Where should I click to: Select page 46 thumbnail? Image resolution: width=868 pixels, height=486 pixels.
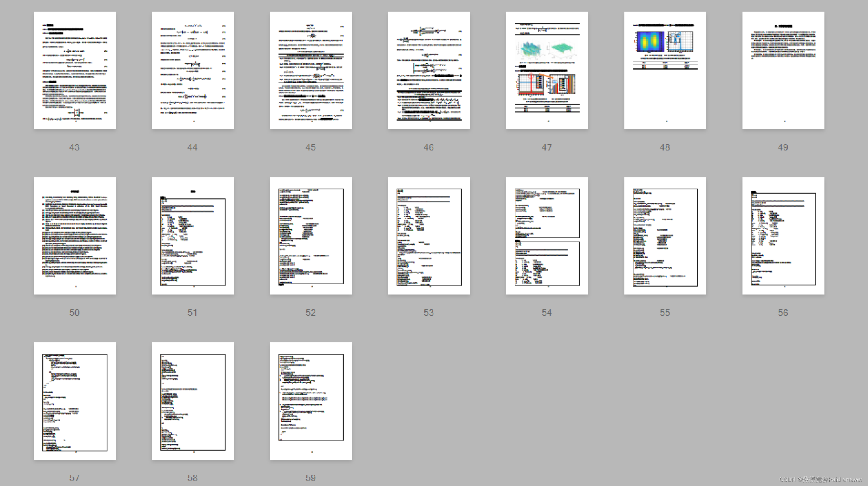pyautogui.click(x=429, y=70)
